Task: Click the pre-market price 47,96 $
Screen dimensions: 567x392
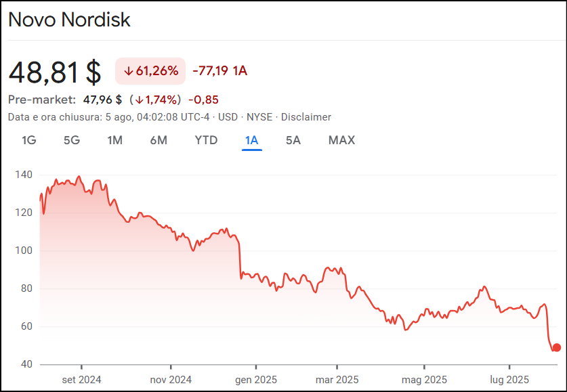Action: tap(102, 100)
